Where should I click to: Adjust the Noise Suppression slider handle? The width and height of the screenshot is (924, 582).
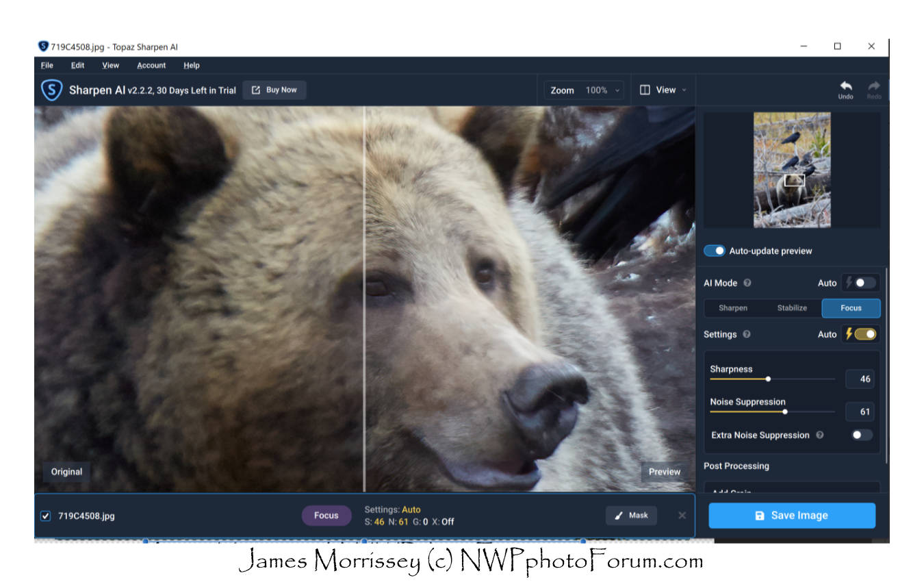pyautogui.click(x=784, y=412)
